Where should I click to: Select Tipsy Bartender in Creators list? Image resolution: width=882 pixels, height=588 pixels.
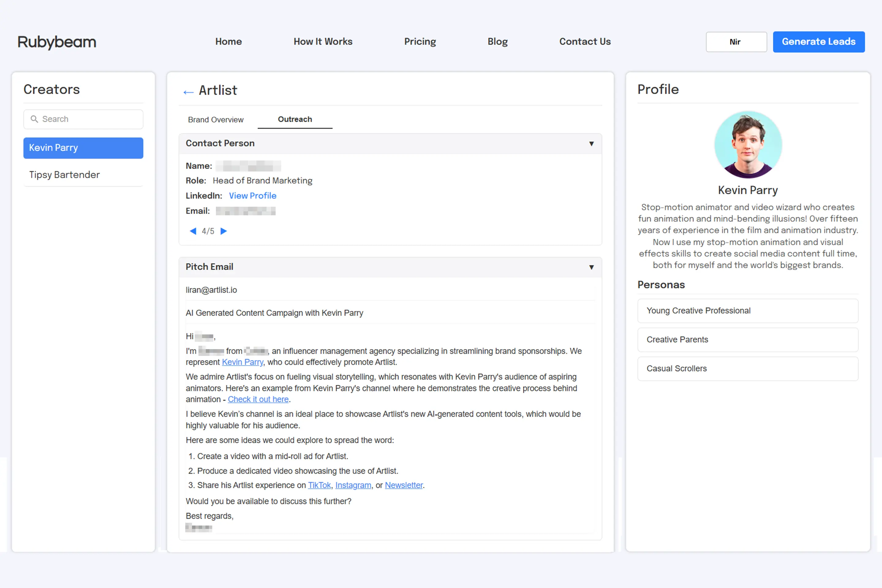pos(65,175)
